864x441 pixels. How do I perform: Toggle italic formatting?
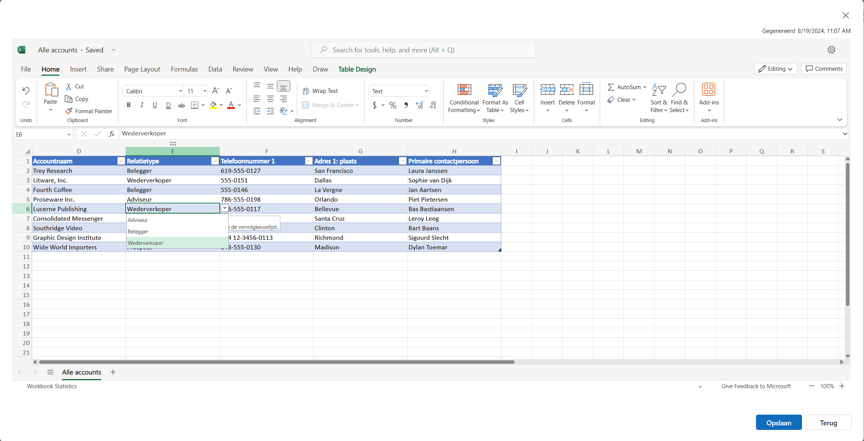(x=142, y=105)
